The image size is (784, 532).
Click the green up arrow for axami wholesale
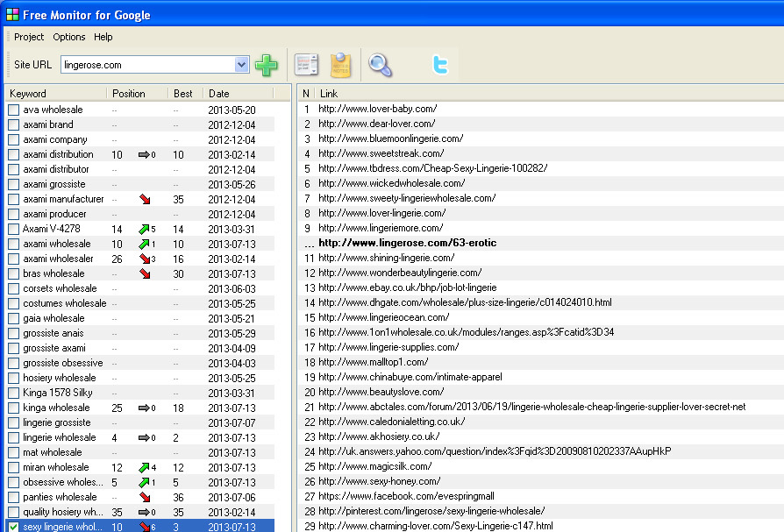click(144, 245)
